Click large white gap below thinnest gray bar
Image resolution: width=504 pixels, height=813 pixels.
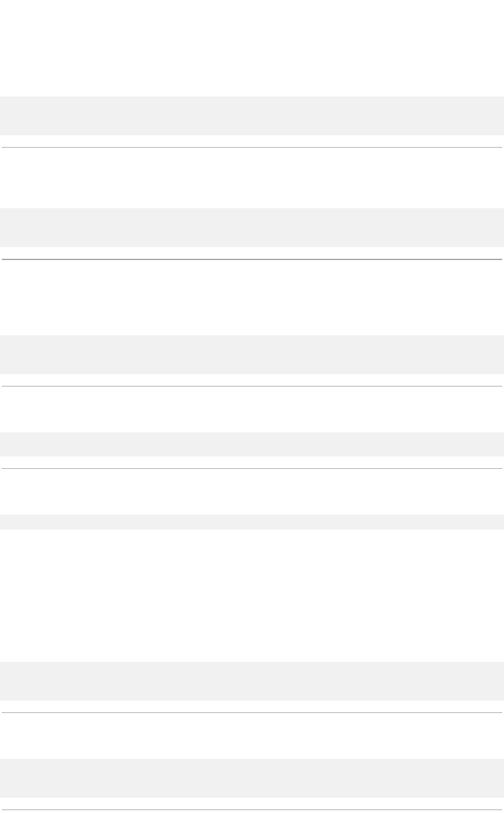(252, 595)
